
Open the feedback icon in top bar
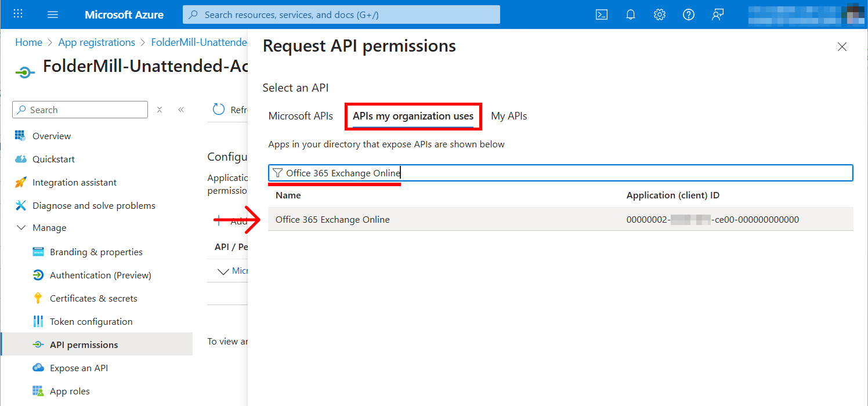[x=718, y=14]
